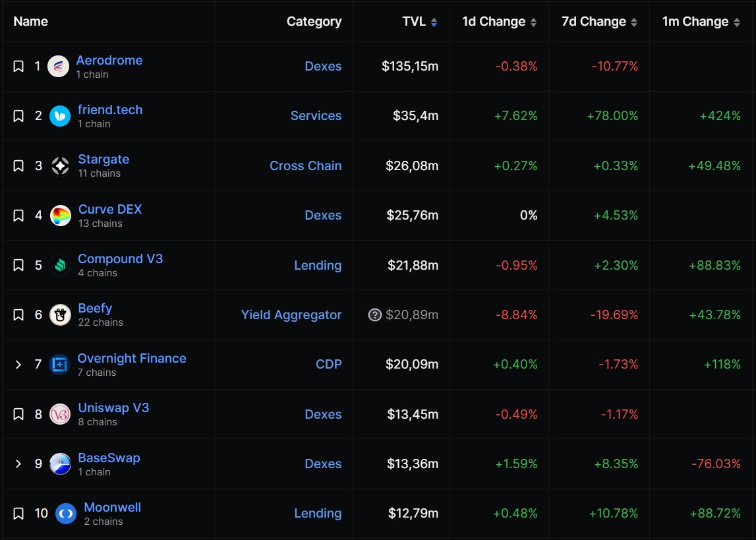Click the Aerodrome protocol logo icon
Viewport: 756px width, 540px height.
point(58,67)
